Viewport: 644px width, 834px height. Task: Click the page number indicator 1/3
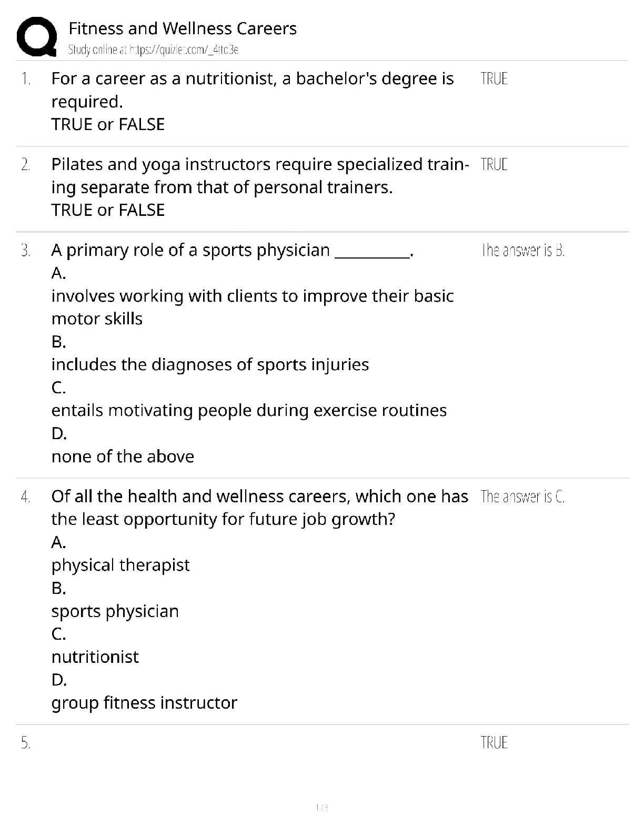tap(322, 807)
